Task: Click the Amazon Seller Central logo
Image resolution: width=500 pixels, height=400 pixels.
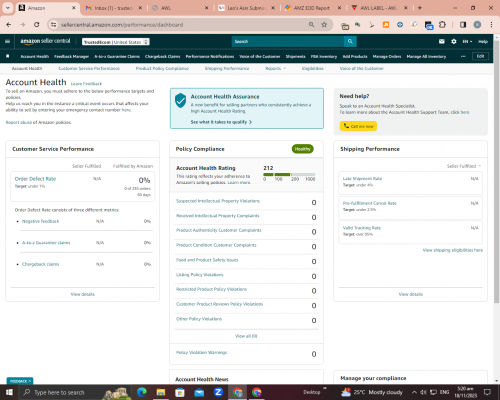Action: pos(45,41)
